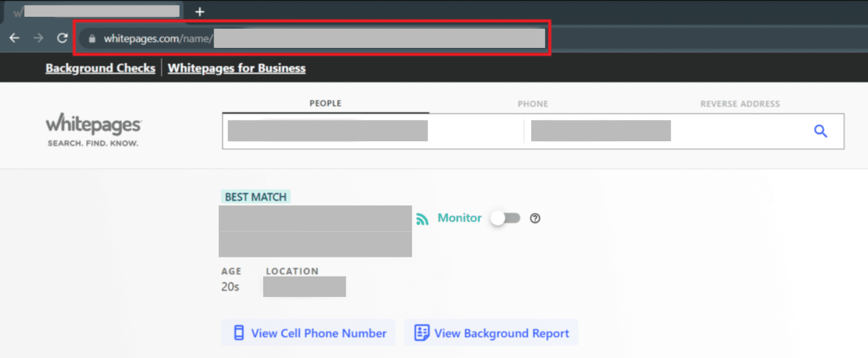The height and width of the screenshot is (358, 868).
Task: Focus the location search input field
Action: (600, 131)
